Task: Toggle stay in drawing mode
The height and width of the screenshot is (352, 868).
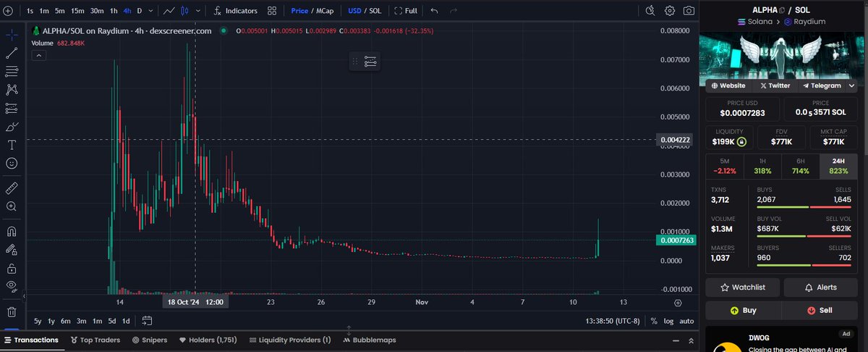Action: coord(12,250)
